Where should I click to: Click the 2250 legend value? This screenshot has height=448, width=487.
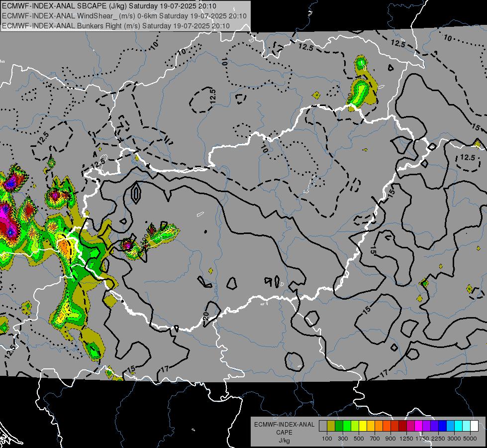tap(439, 439)
